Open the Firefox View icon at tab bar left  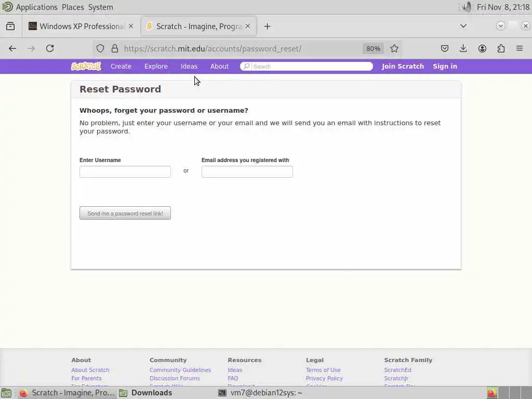[10, 26]
